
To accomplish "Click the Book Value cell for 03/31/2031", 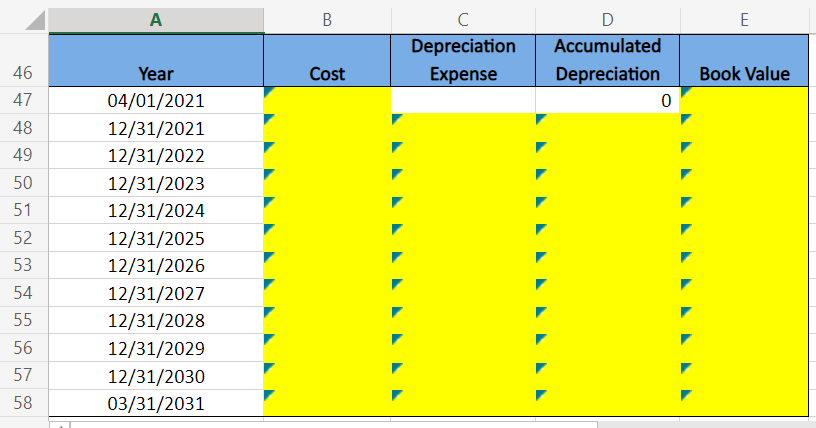I will pyautogui.click(x=744, y=403).
